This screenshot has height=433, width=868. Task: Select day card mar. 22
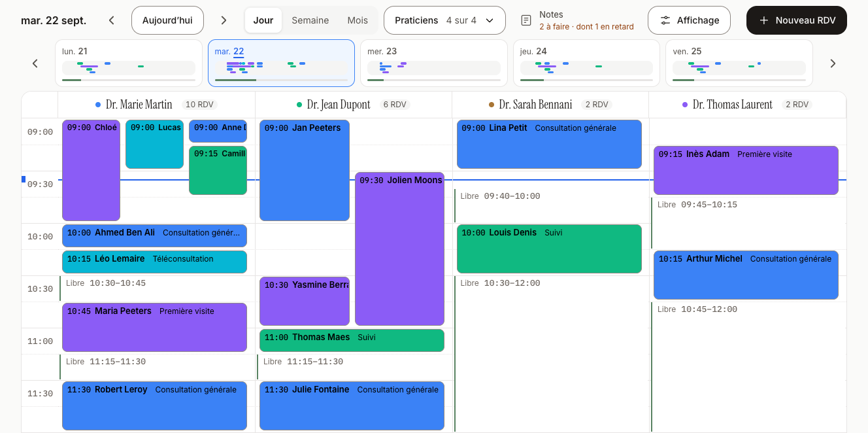281,63
